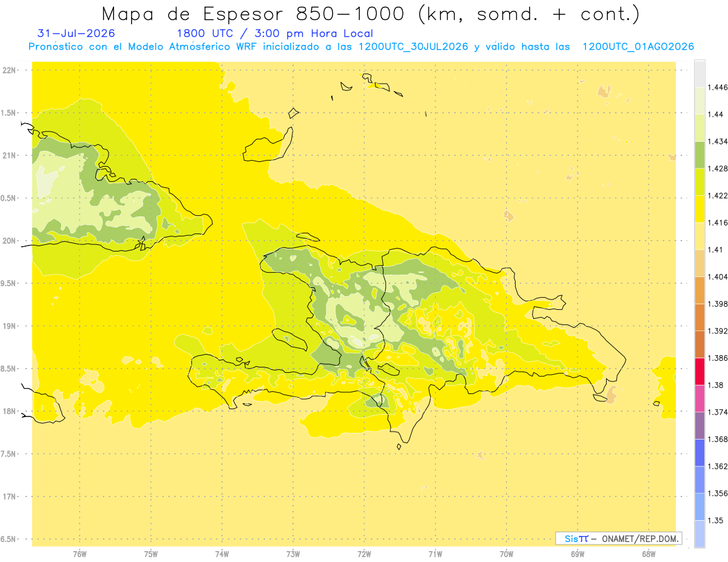Click the legend value "1.416"
The height and width of the screenshot is (562, 728).
pyautogui.click(x=718, y=222)
